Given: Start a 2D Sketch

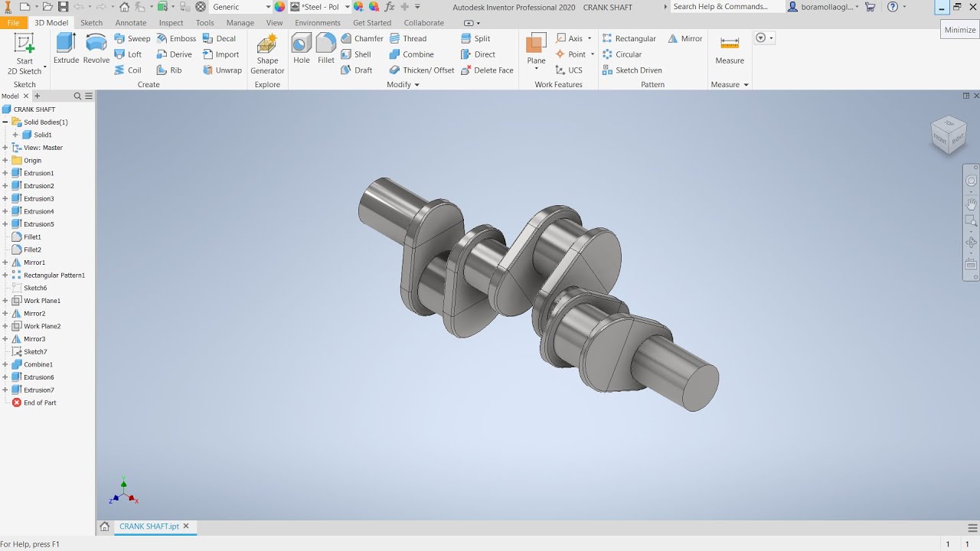Looking at the screenshot, I should point(24,54).
